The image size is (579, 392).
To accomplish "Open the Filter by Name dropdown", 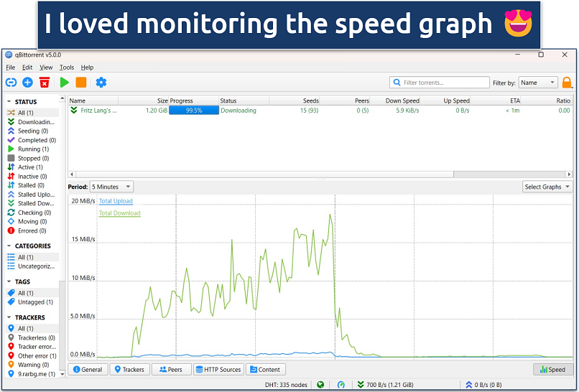I will 538,83.
